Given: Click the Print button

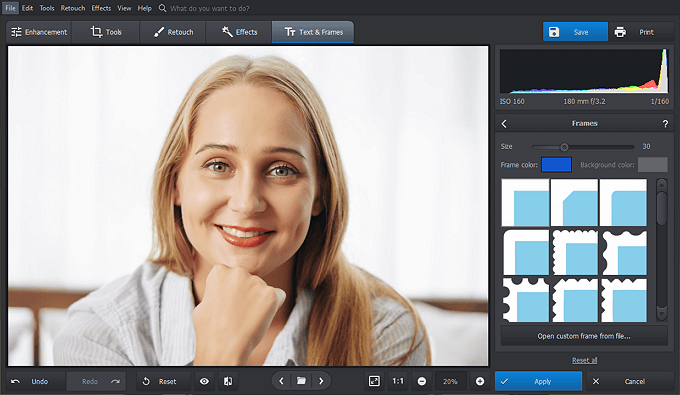Looking at the screenshot, I should point(641,32).
